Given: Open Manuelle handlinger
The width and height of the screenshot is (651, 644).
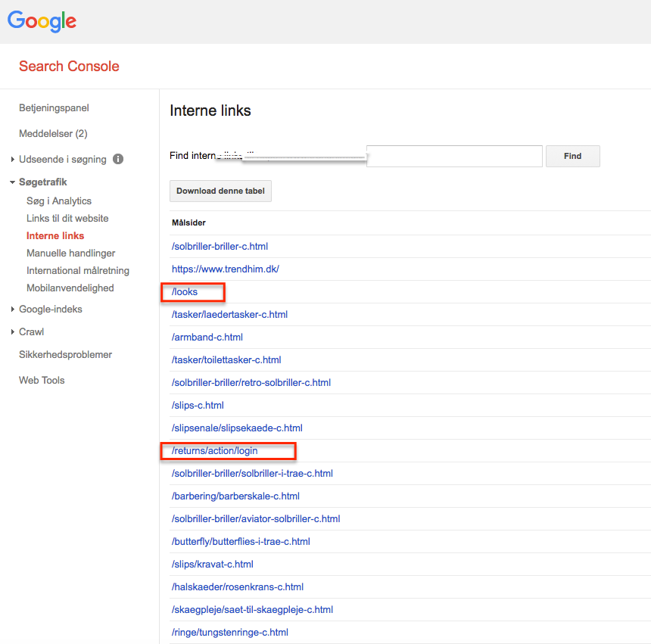Looking at the screenshot, I should point(70,253).
